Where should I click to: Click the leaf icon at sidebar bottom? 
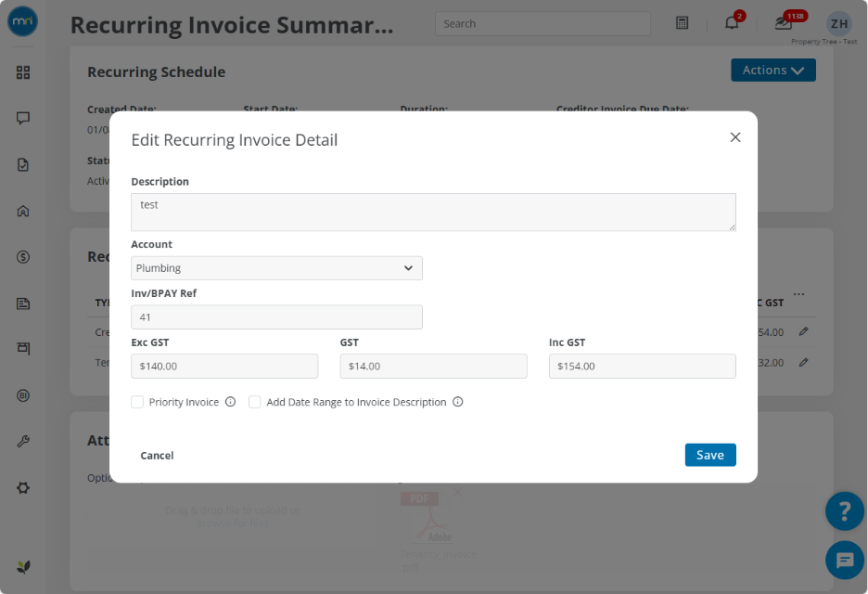pyautogui.click(x=22, y=567)
